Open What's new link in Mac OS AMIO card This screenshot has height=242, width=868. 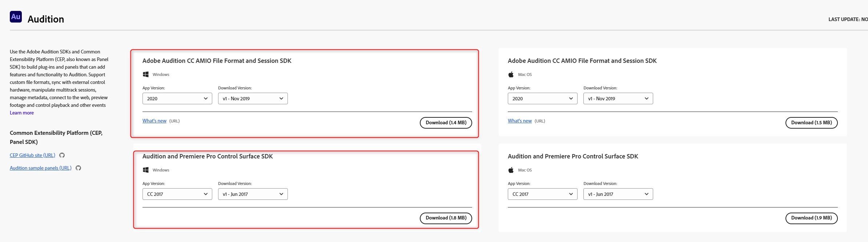point(519,121)
